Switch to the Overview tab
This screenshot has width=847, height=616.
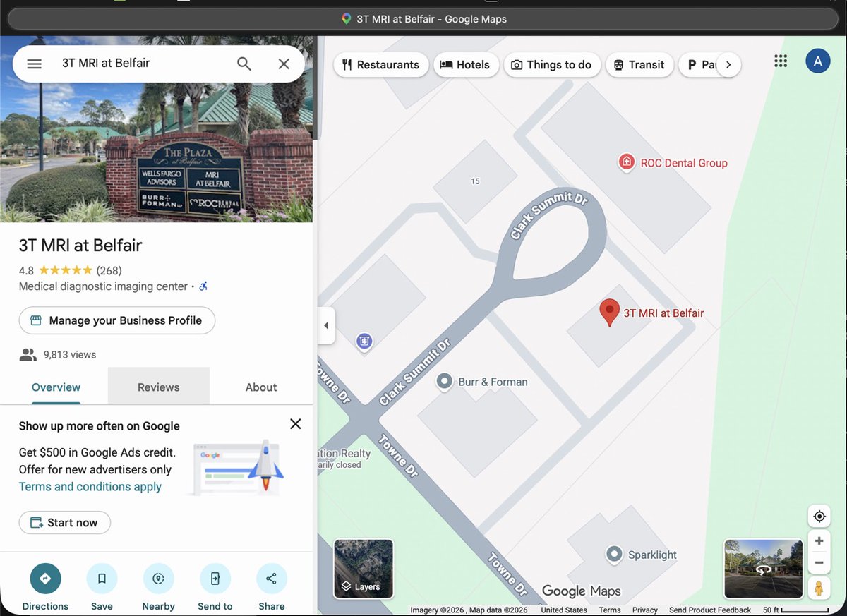click(56, 387)
